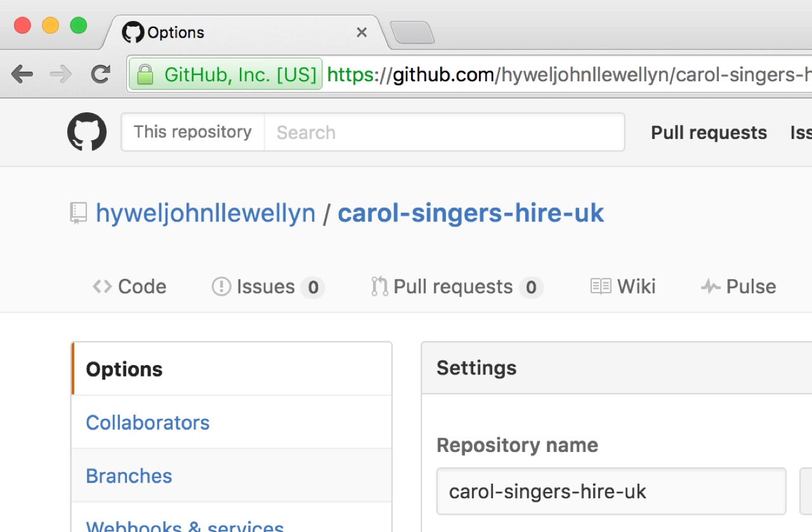The height and width of the screenshot is (532, 812).
Task: Click the Wiki book icon
Action: [x=601, y=287]
